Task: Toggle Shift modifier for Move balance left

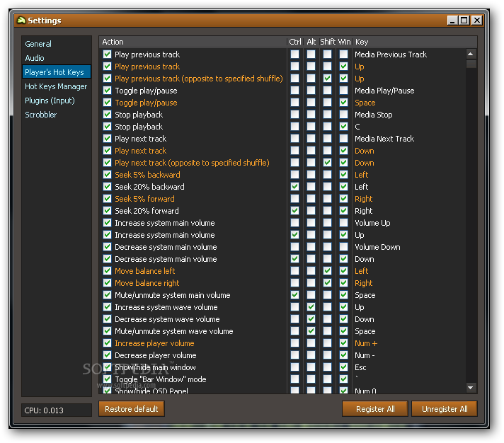Action: pos(327,271)
